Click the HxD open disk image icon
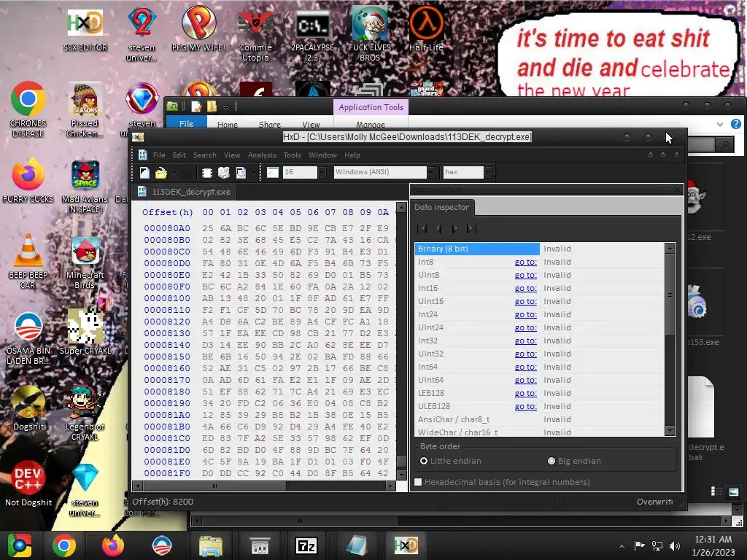Screen dimensions: 747x560 (241, 173)
